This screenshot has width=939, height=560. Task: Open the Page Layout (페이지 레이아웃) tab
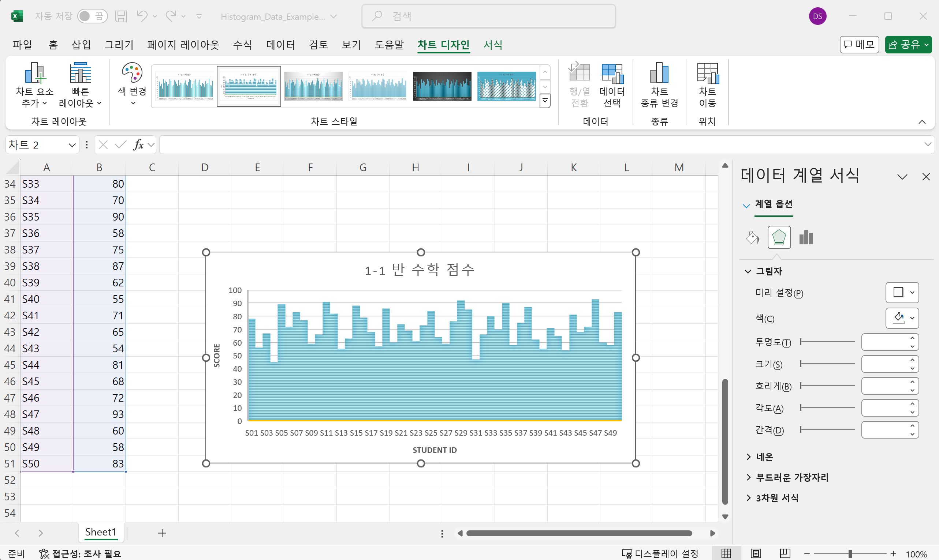coord(183,45)
